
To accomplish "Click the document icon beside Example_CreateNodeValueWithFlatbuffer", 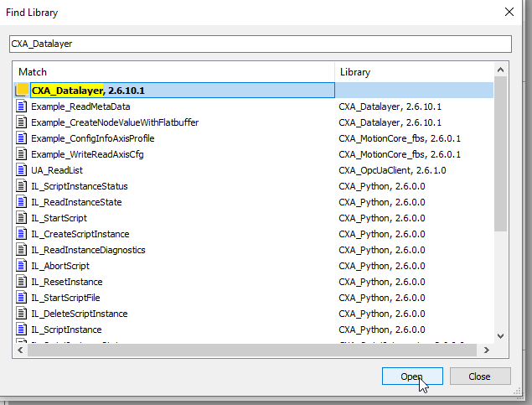I will [22, 122].
